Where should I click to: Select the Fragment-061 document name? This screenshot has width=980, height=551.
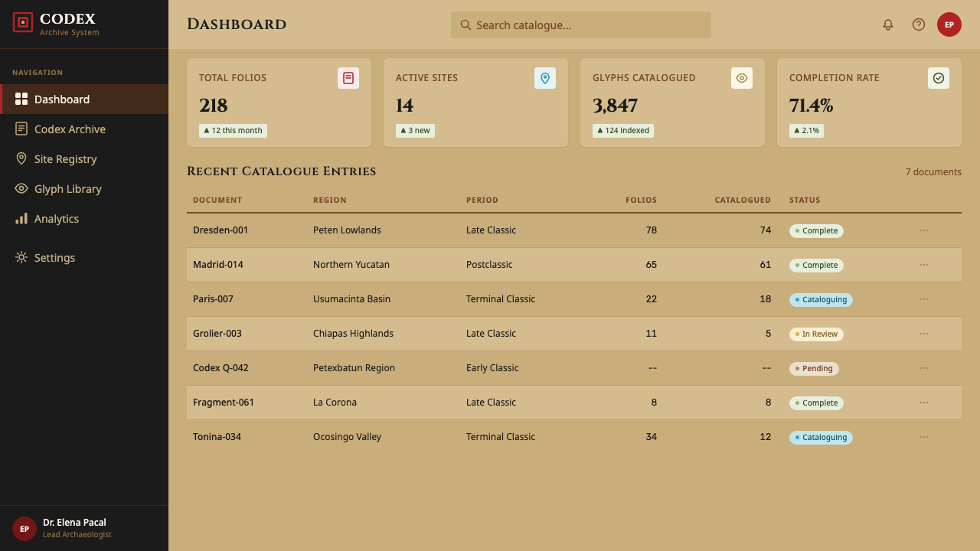tap(224, 402)
